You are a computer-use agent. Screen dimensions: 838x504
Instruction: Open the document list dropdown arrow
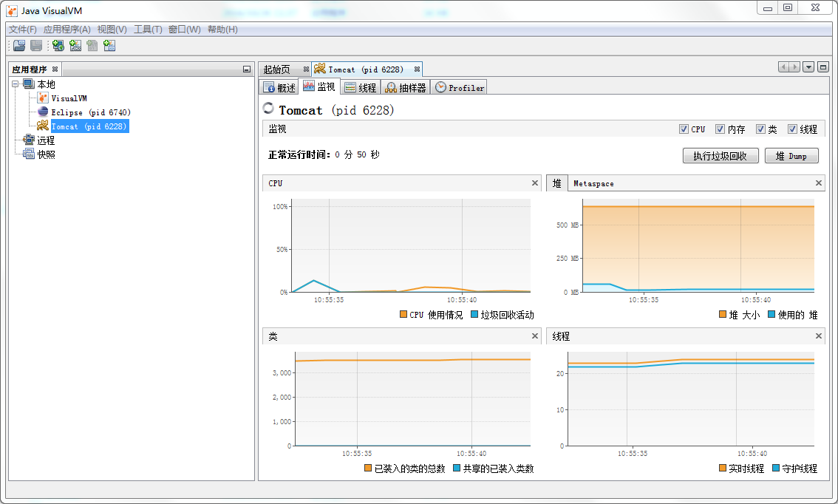click(x=808, y=67)
